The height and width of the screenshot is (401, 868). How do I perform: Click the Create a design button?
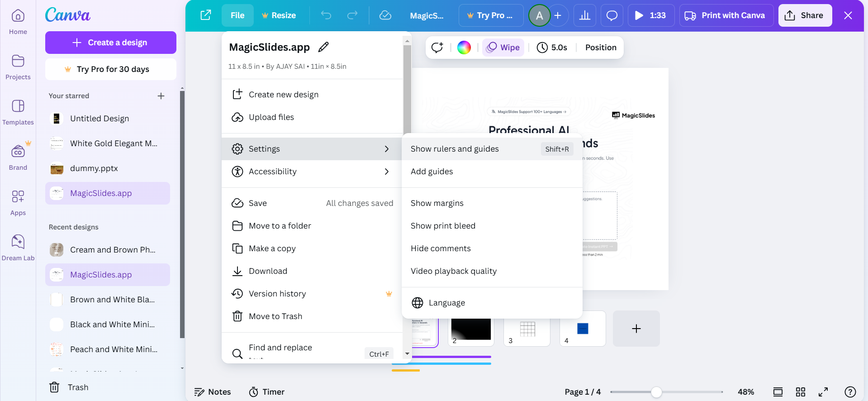pyautogui.click(x=111, y=43)
